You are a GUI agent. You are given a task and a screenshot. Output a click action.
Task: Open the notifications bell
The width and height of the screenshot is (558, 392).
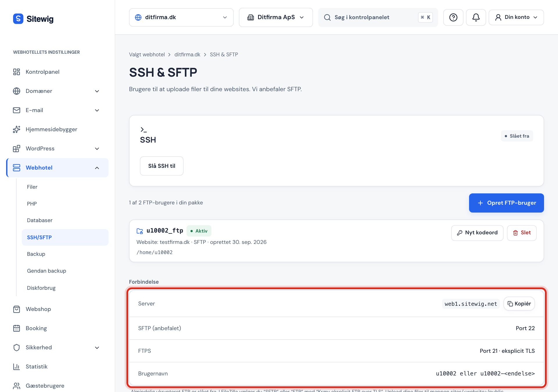point(476,17)
